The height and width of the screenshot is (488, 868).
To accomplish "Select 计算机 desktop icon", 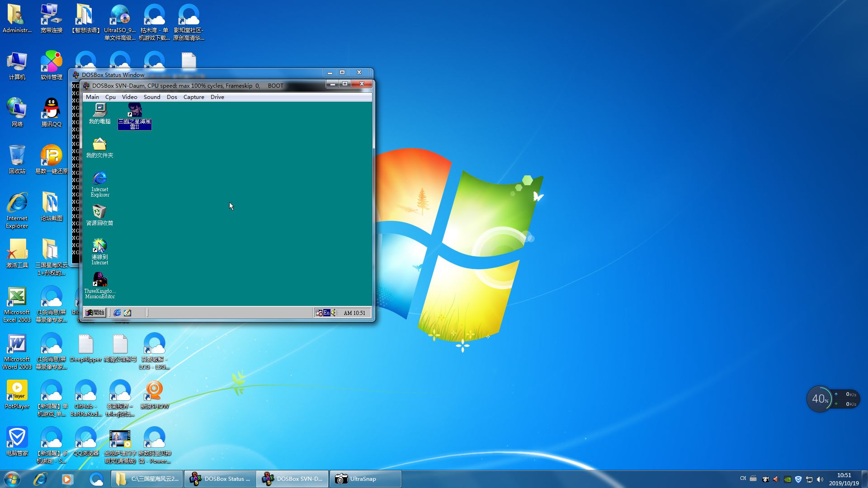I will tap(17, 66).
